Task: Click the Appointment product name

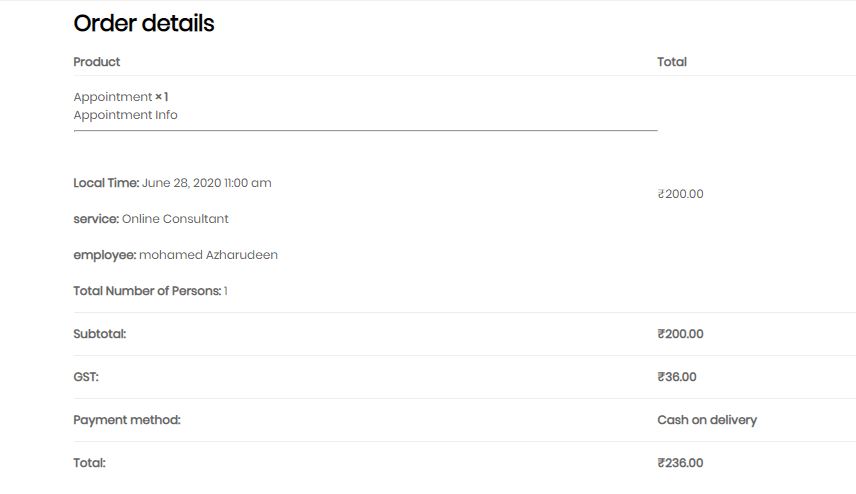Action: pyautogui.click(x=112, y=97)
